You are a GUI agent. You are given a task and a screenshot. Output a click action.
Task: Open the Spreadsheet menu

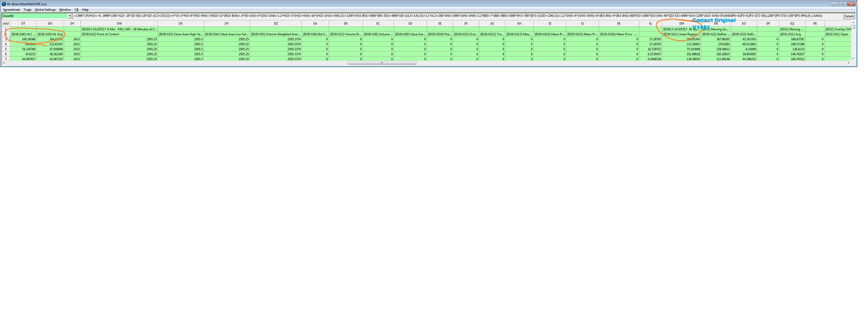12,10
